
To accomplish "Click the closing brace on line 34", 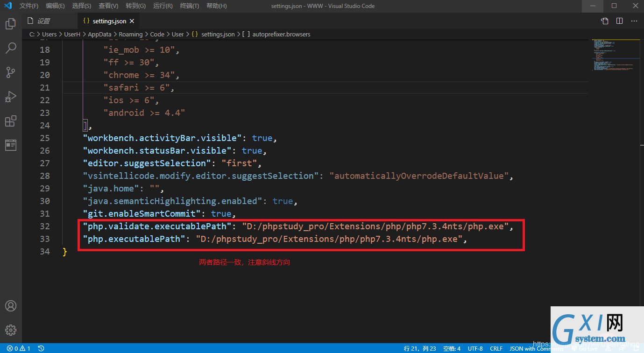I will tap(65, 252).
